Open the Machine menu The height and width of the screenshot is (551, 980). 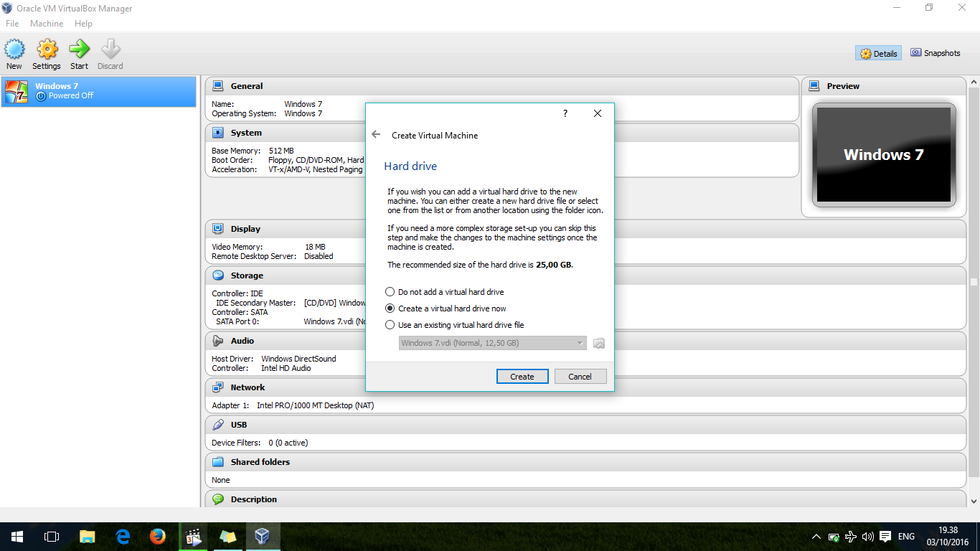[x=47, y=24]
